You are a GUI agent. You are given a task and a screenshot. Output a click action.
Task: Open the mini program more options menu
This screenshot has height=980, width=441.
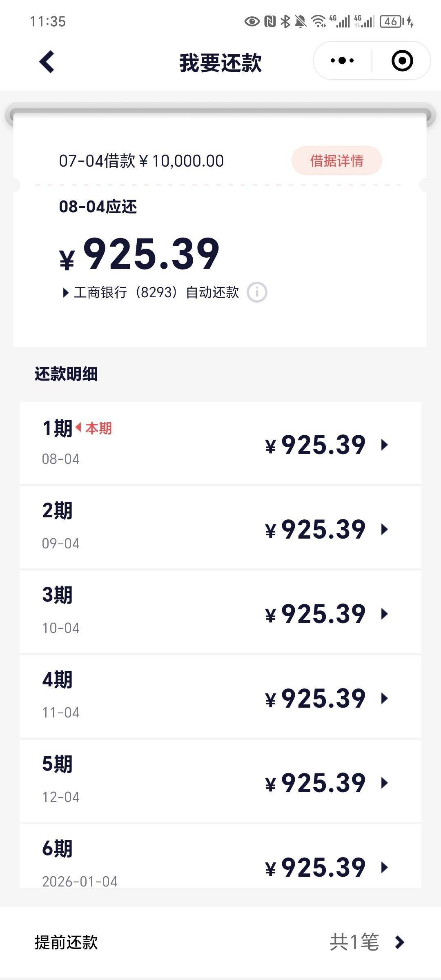pyautogui.click(x=342, y=61)
